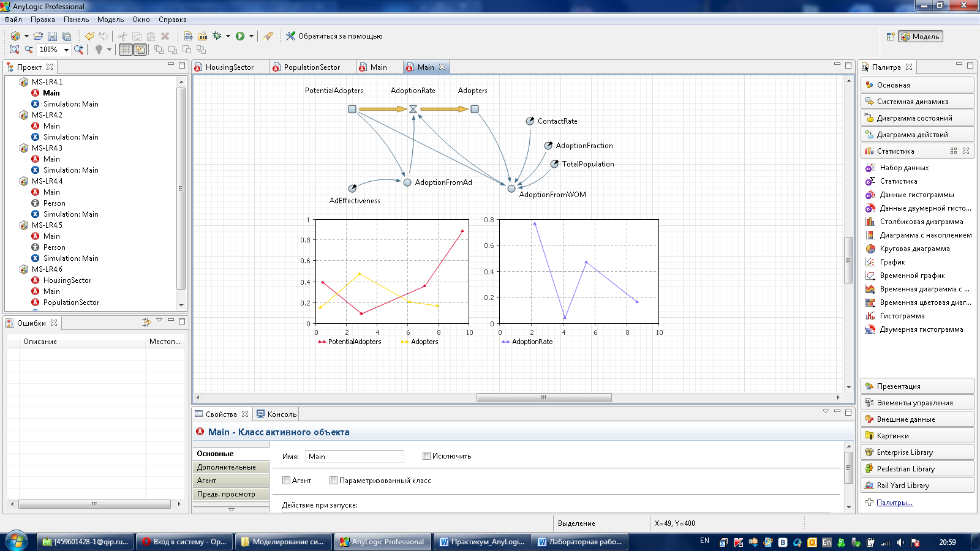Open the dropdown arrow next to Run

(x=251, y=36)
